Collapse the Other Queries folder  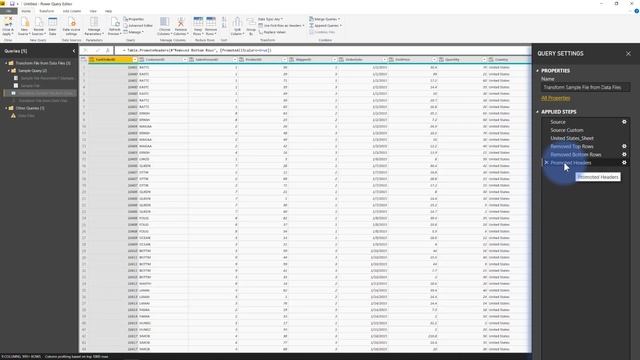coord(6,108)
